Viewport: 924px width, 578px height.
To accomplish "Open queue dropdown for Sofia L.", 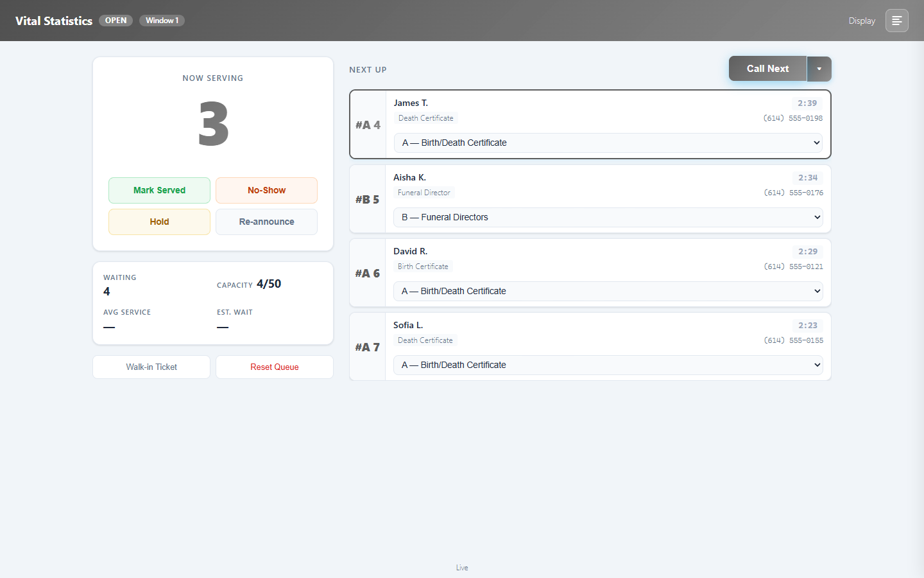I will (608, 365).
